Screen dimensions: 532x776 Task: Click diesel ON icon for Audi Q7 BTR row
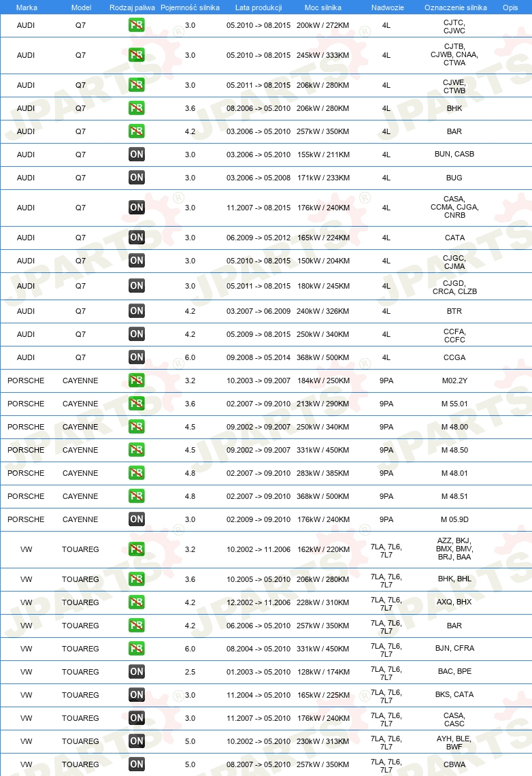(137, 311)
